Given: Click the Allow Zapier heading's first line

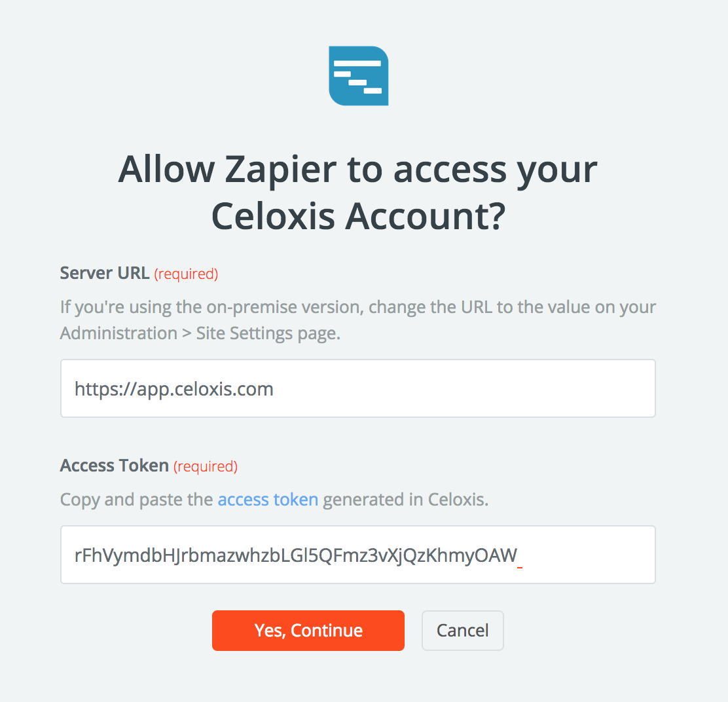Looking at the screenshot, I should [x=357, y=170].
